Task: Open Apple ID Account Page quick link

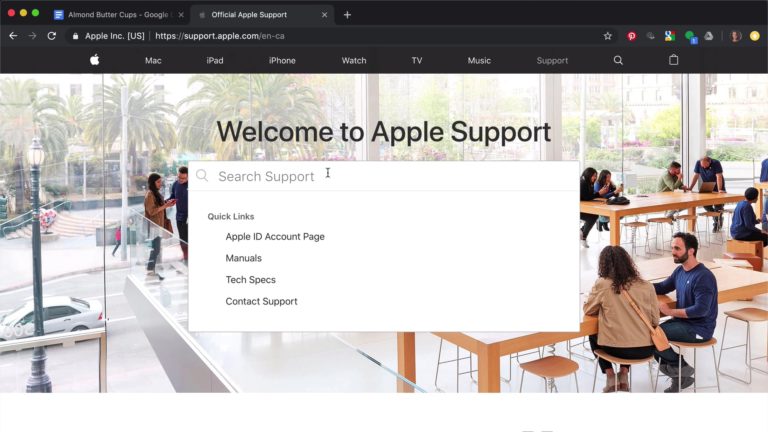Action: (275, 237)
